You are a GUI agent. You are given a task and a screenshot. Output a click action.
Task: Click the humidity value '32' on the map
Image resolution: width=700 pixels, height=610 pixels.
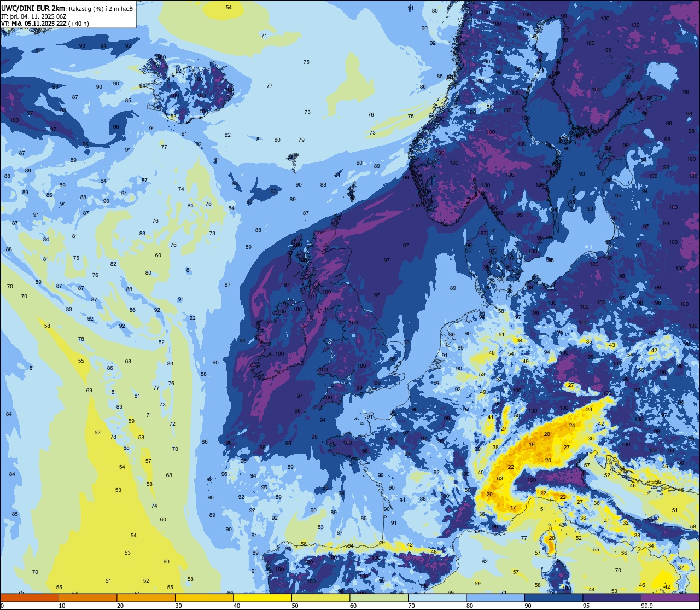click(625, 522)
